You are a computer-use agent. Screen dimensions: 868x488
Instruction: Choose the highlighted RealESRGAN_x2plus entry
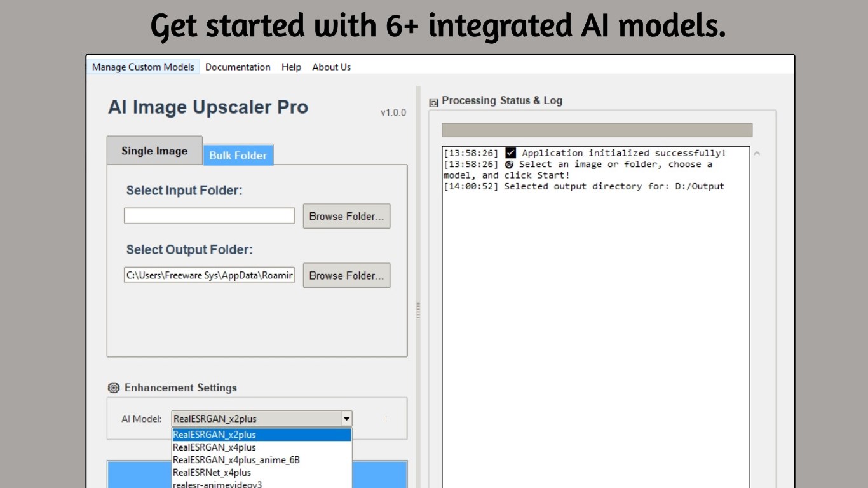click(214, 435)
